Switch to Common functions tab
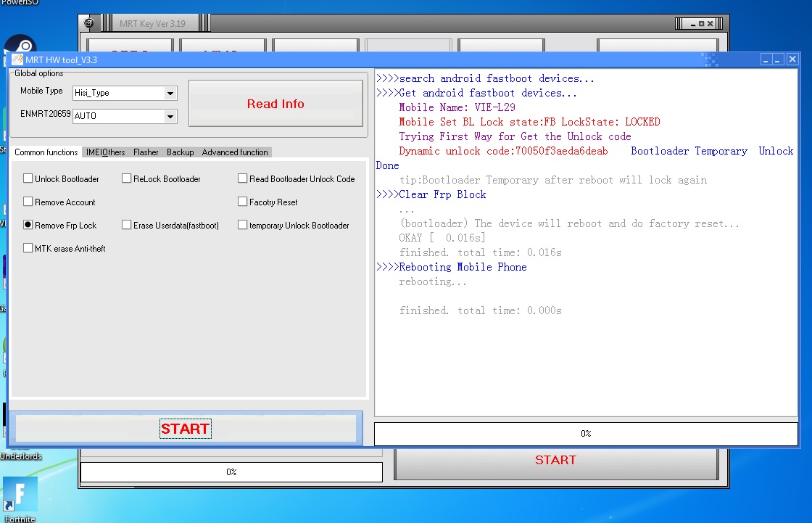This screenshot has height=523, width=812. click(46, 152)
